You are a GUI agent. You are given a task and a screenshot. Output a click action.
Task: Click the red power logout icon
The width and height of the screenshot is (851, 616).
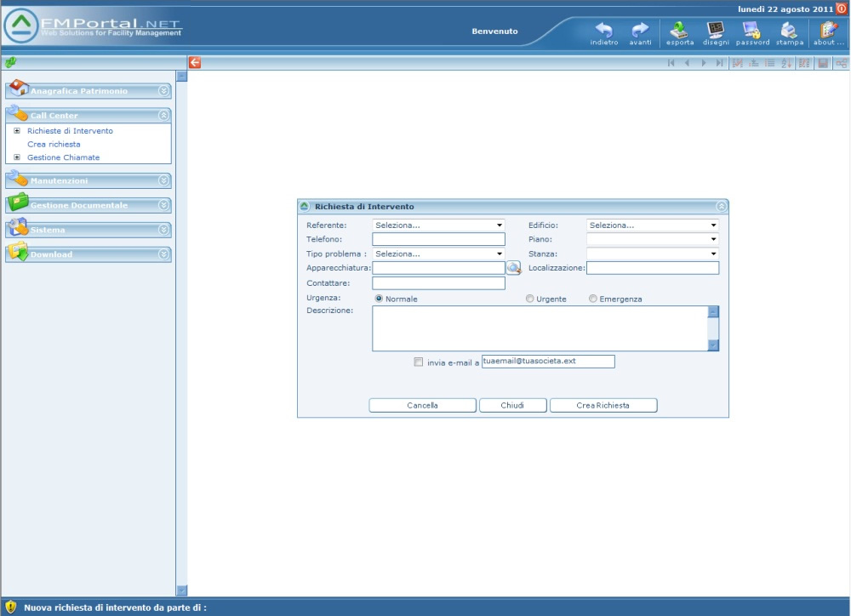(x=842, y=9)
